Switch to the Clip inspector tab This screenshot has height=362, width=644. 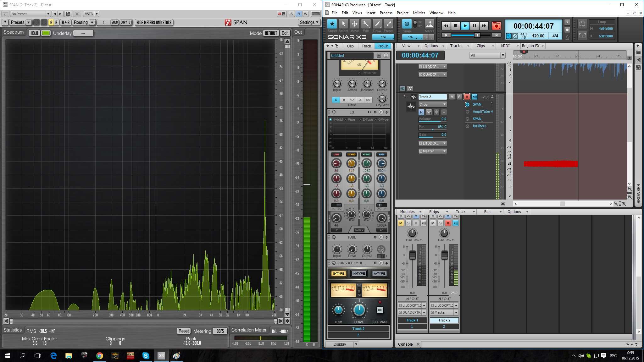[x=350, y=46]
